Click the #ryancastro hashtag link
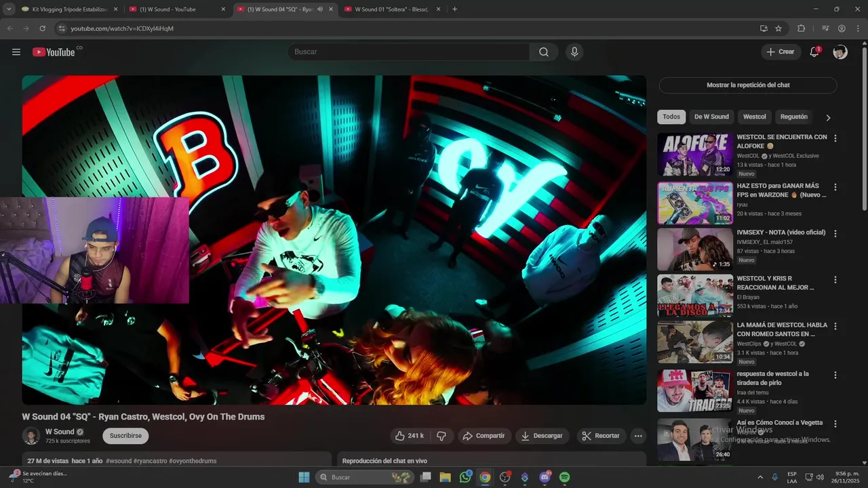The width and height of the screenshot is (868, 488). click(150, 461)
